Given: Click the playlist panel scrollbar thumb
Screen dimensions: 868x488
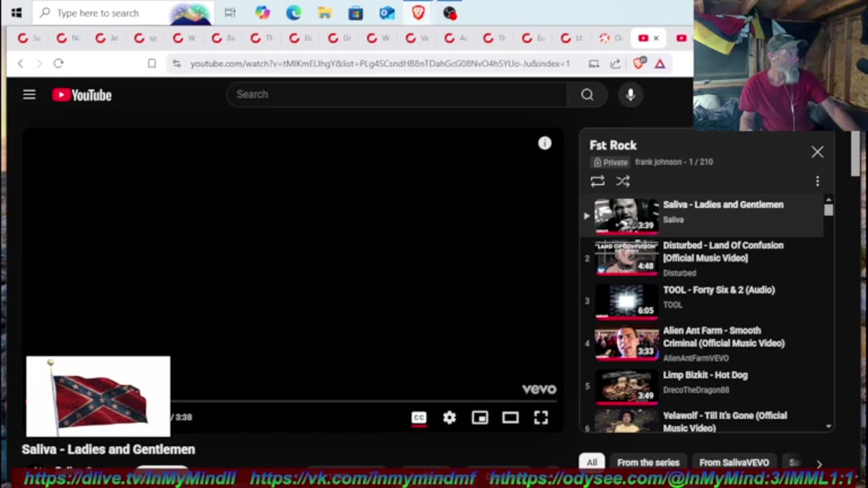Looking at the screenshot, I should (828, 209).
